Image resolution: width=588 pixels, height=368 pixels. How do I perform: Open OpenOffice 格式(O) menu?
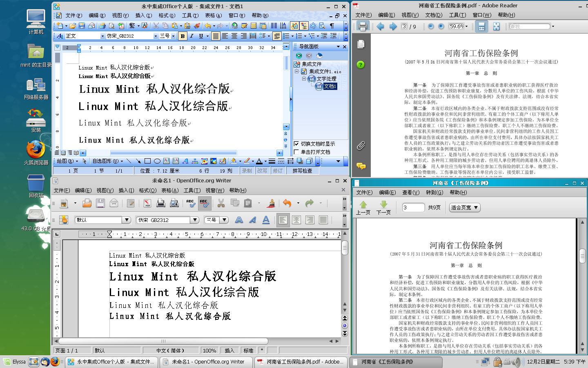(x=148, y=191)
